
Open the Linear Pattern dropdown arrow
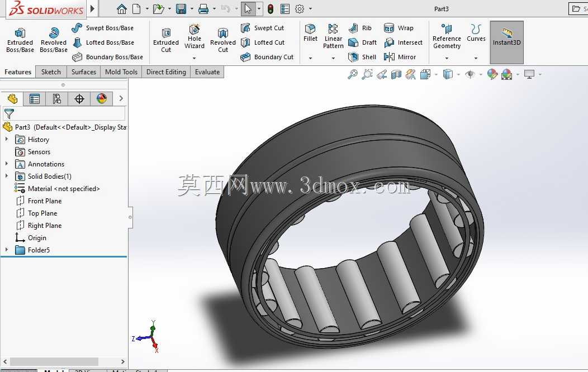(333, 58)
